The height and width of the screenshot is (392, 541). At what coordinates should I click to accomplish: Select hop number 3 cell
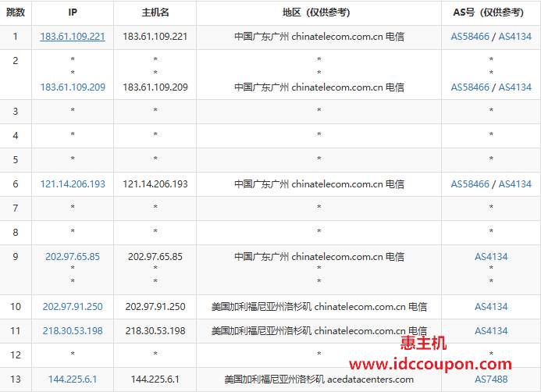coord(16,112)
